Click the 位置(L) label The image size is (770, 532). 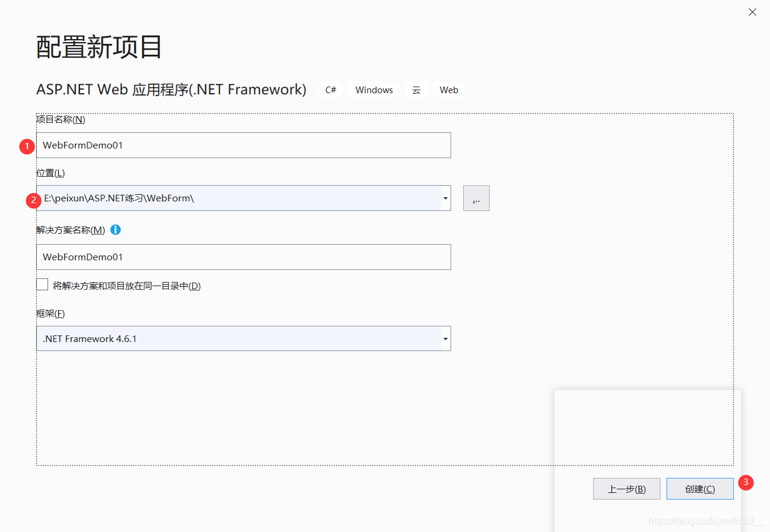51,173
